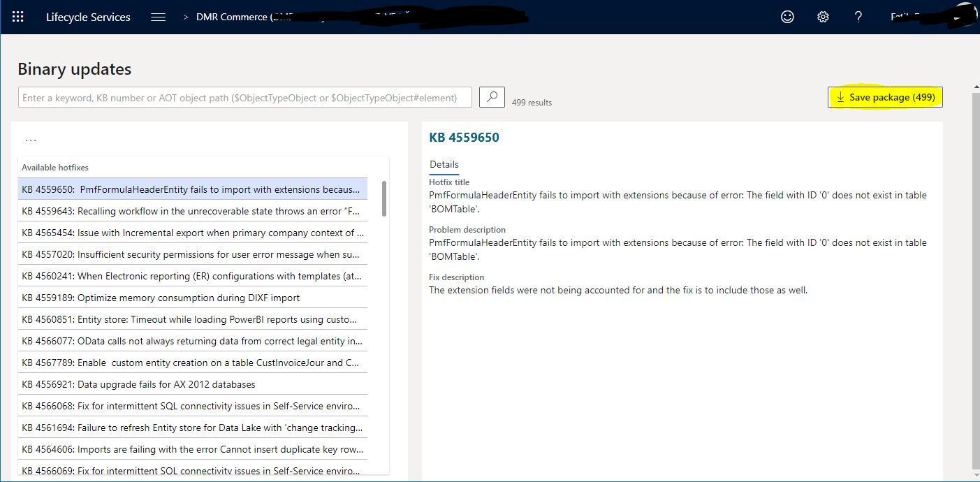The width and height of the screenshot is (980, 482).
Task: Click the 499 results count text
Action: coord(532,102)
